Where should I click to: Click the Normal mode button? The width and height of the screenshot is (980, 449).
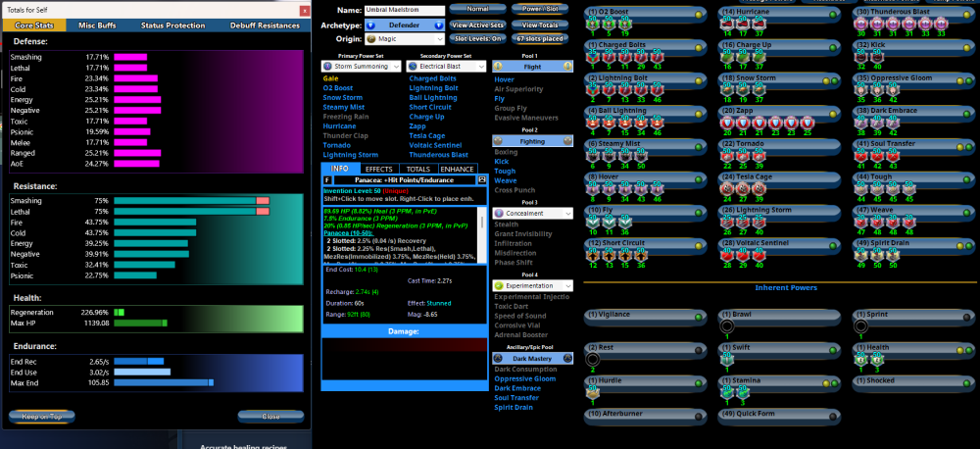(477, 10)
